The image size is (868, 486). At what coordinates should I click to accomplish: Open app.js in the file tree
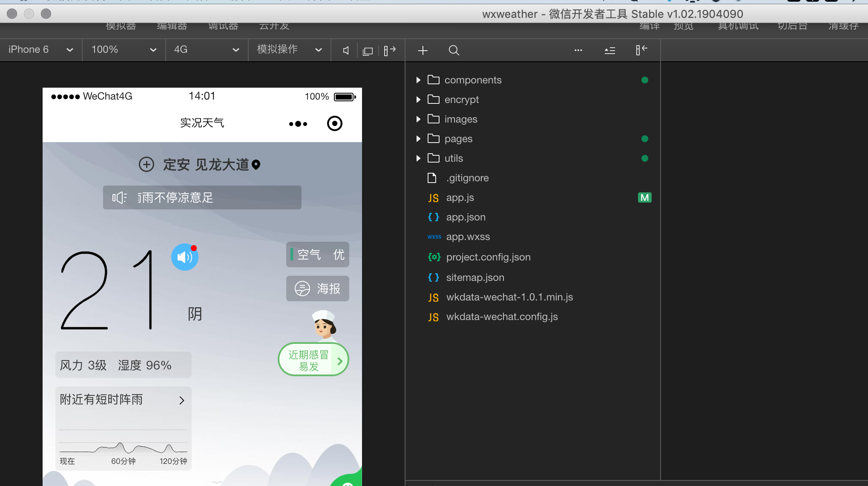pyautogui.click(x=460, y=197)
